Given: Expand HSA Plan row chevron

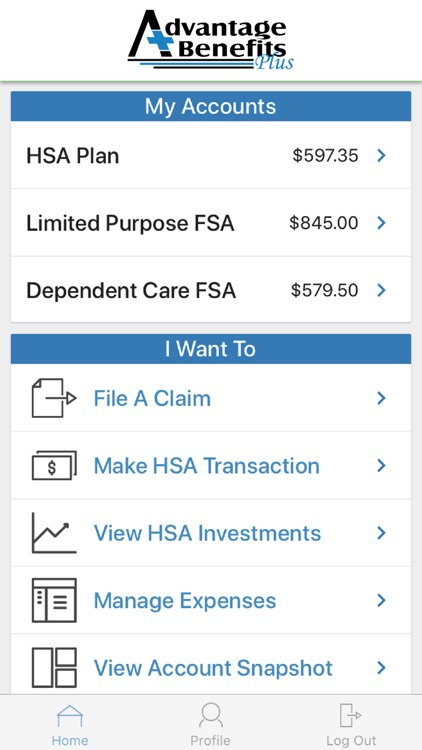Looking at the screenshot, I should point(381,155).
